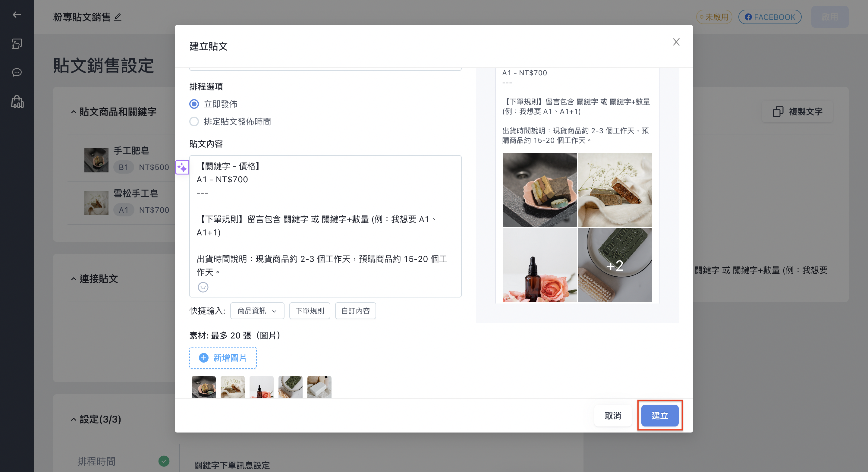Select the second uploaded soap towel thumbnail
The image size is (868, 472).
[x=232, y=387]
